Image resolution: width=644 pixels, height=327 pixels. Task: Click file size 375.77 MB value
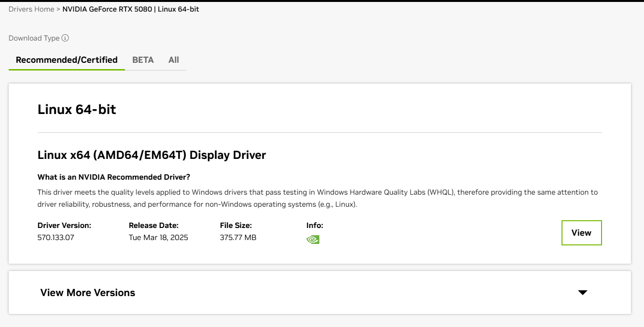click(238, 238)
